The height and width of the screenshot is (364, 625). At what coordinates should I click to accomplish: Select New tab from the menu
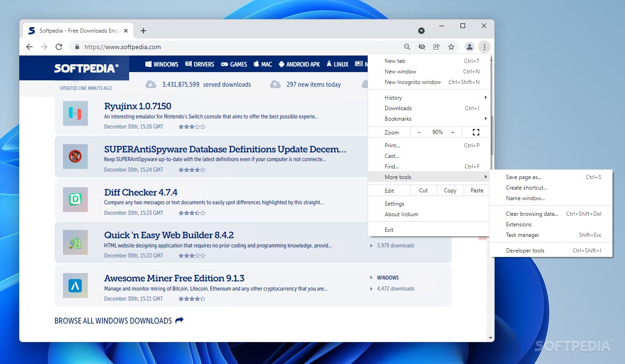coord(429,61)
